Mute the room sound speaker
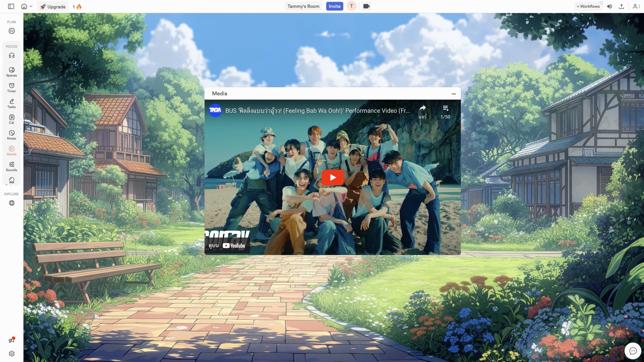 pyautogui.click(x=609, y=6)
